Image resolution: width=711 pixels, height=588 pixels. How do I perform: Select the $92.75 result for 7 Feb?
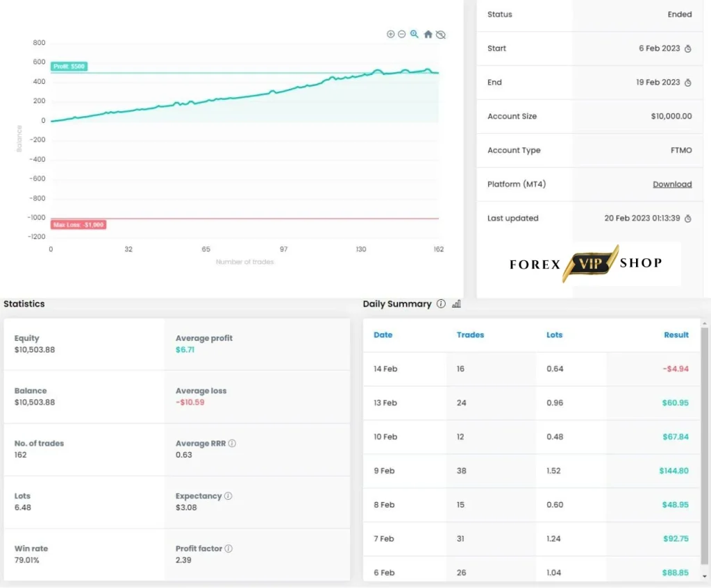[676, 539]
